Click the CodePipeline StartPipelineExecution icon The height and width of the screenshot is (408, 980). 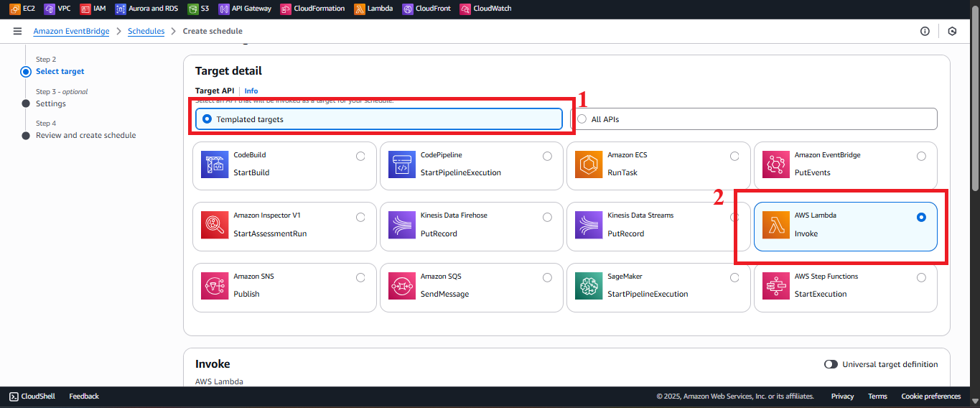click(401, 165)
